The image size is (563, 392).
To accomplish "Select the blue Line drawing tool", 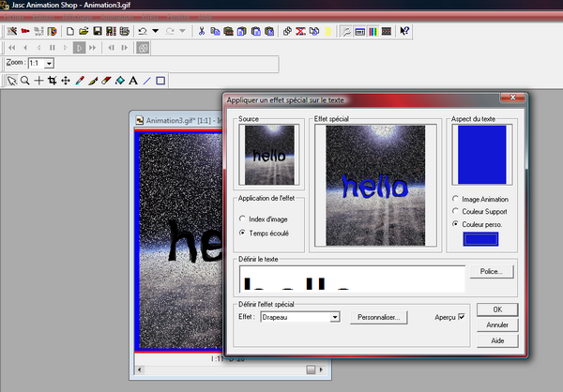I will click(147, 81).
